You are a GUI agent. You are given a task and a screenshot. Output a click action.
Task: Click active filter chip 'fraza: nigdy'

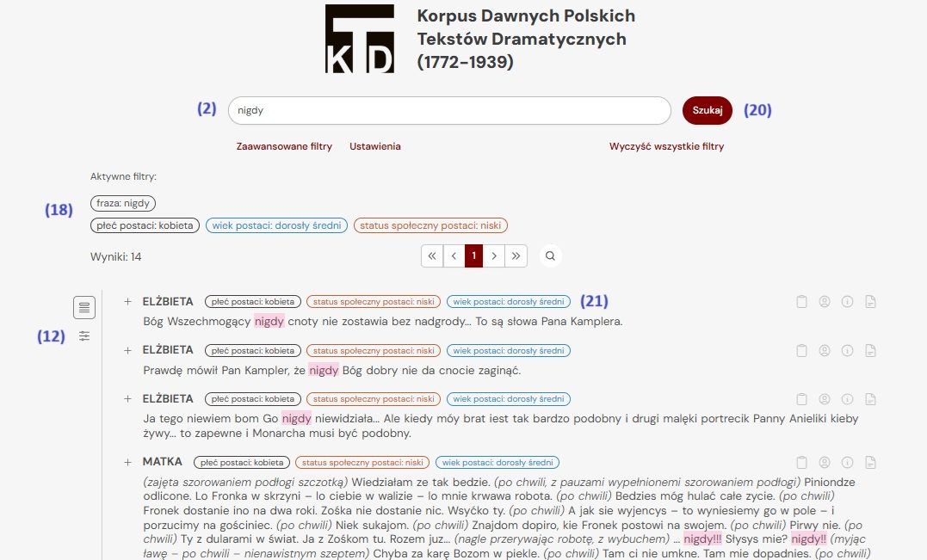(123, 203)
